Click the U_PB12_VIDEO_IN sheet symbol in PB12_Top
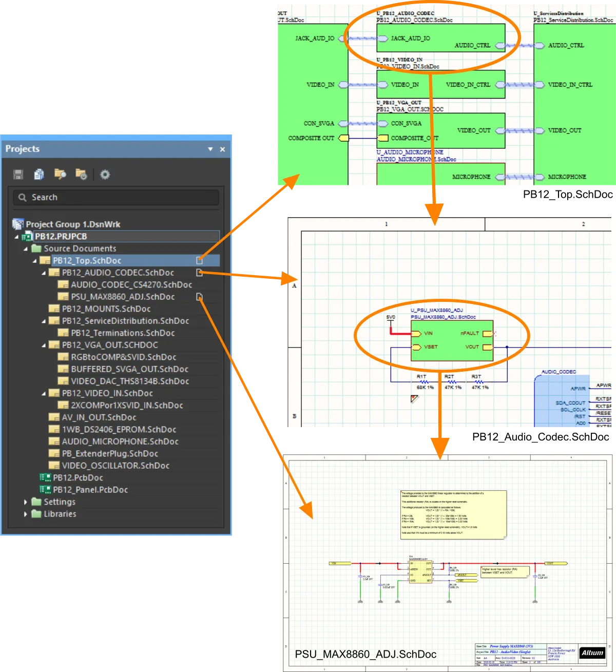The image size is (616, 672). tap(441, 84)
